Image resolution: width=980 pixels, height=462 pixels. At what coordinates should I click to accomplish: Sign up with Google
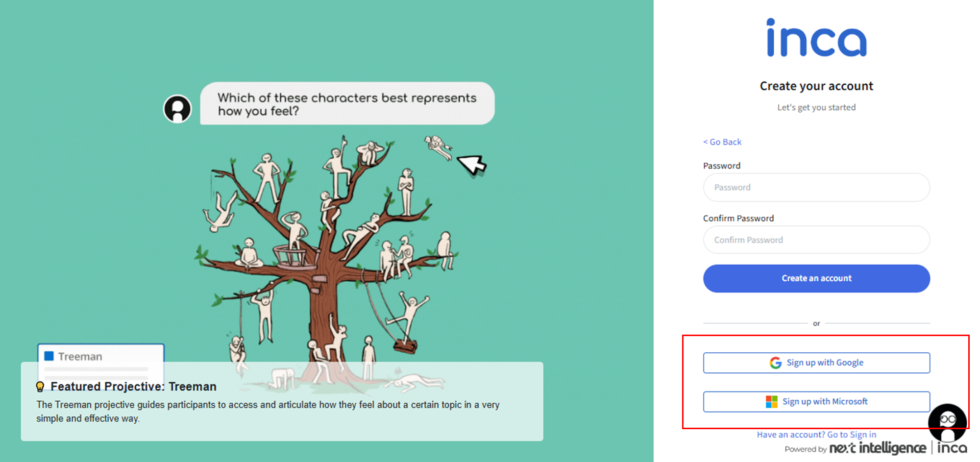(x=816, y=363)
